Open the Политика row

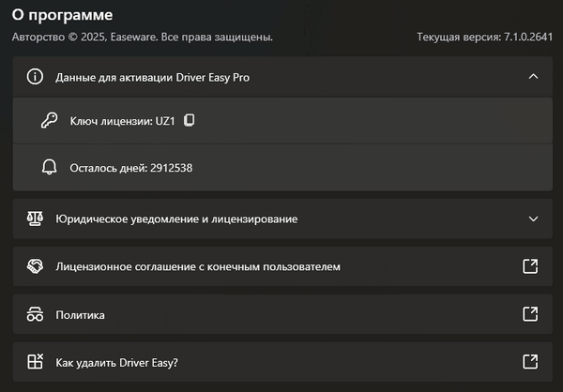coord(81,315)
